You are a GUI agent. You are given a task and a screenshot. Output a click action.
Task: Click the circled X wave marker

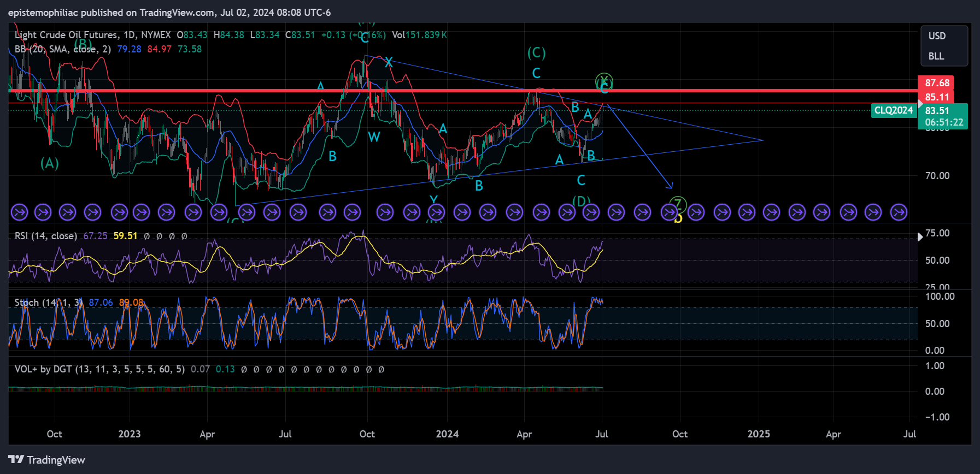click(x=604, y=82)
